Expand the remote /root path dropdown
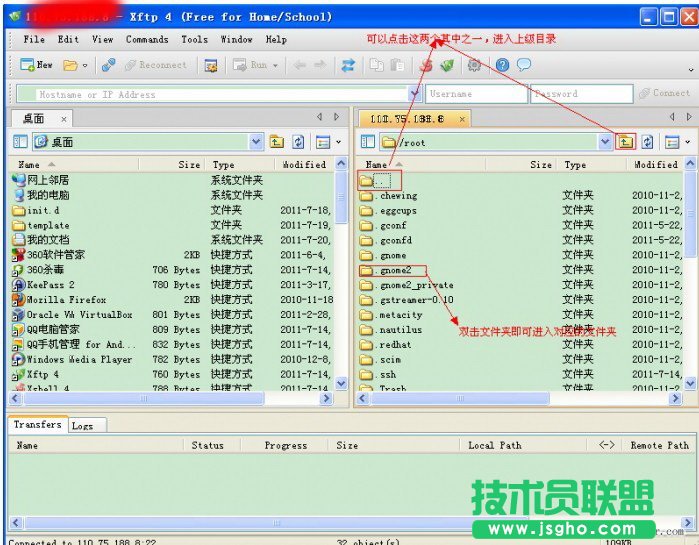This screenshot has height=545, width=699. click(605, 142)
